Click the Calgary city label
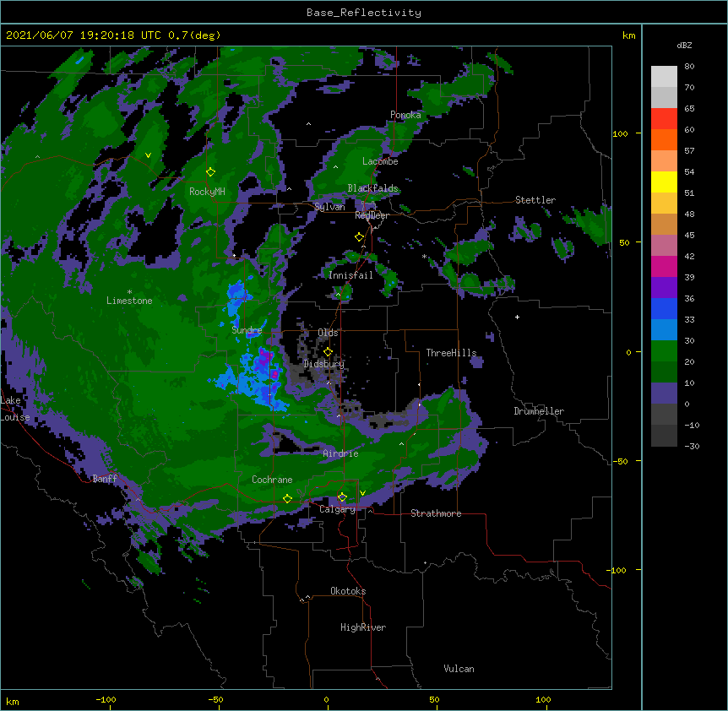Screen dimensions: 728x711 click(x=338, y=509)
